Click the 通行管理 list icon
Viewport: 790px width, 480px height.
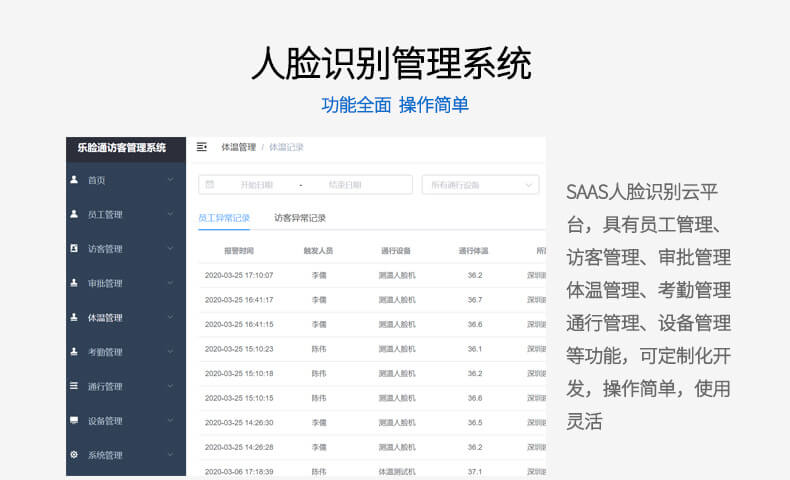(x=74, y=386)
